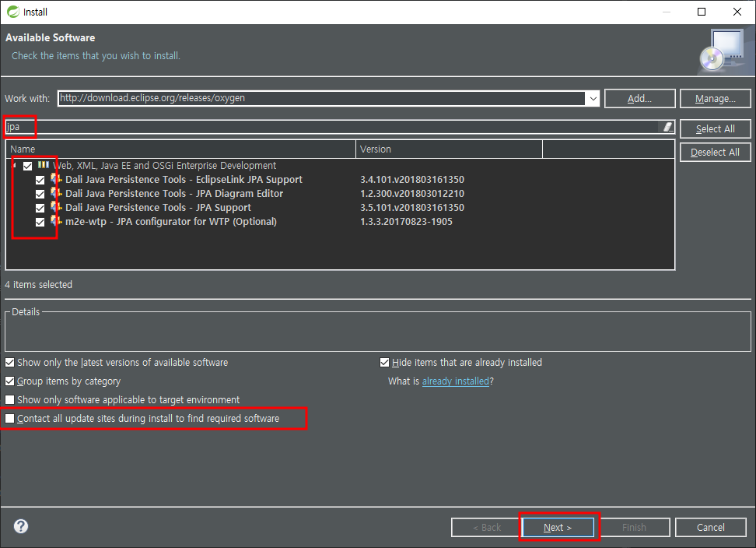Click version 3.4.101.v201803161350

point(412,180)
